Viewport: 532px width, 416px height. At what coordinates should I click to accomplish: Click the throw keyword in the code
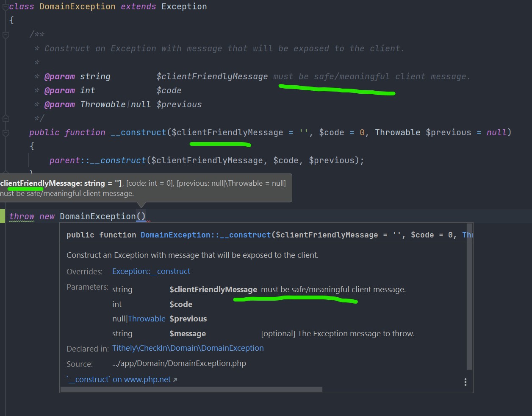click(22, 217)
